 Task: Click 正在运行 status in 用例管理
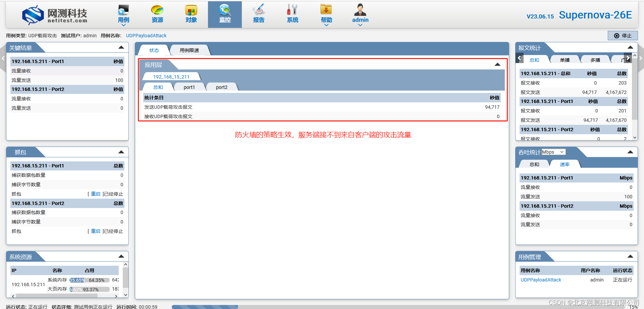tap(623, 280)
